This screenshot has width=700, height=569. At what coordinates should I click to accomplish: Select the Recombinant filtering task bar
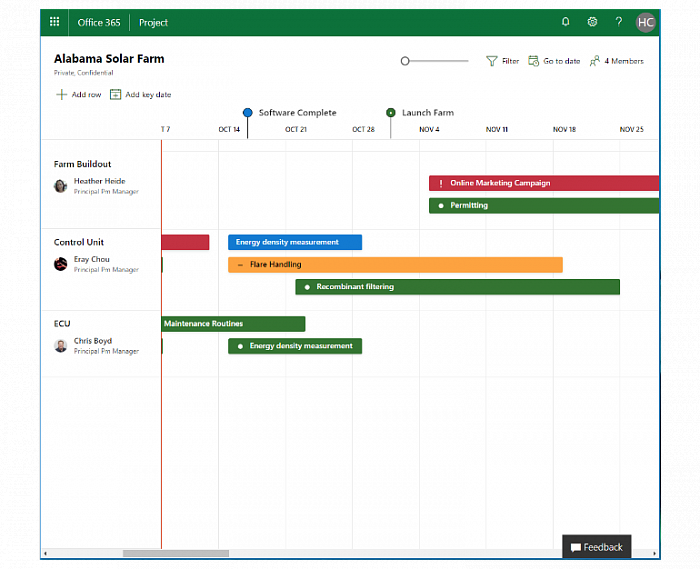click(457, 287)
